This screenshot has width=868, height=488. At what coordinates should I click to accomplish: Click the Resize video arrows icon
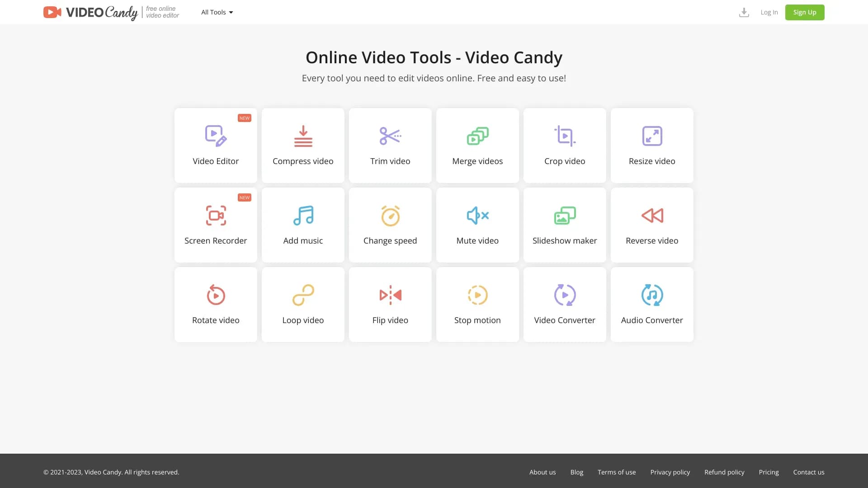652,136
